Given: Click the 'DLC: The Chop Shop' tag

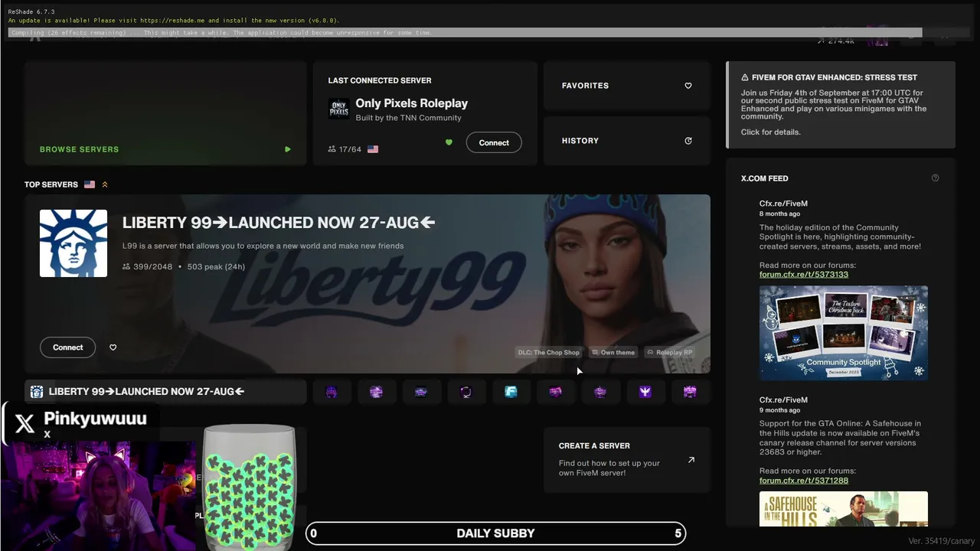Looking at the screenshot, I should point(549,353).
